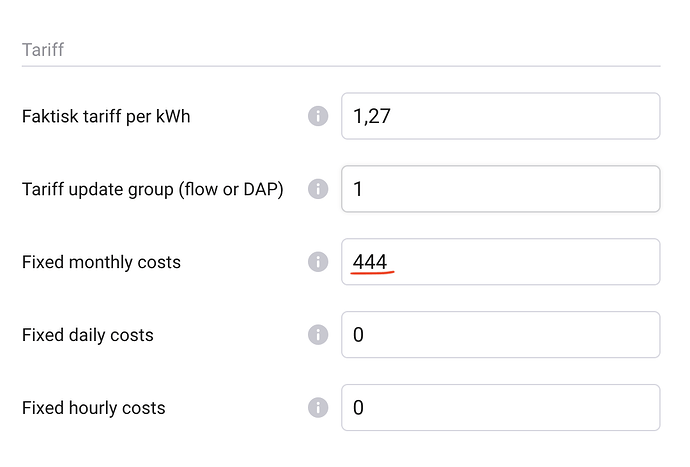This screenshot has height=467, width=690.
Task: Click the '(flow or DAP)' parenthetical text
Action: coord(231,189)
